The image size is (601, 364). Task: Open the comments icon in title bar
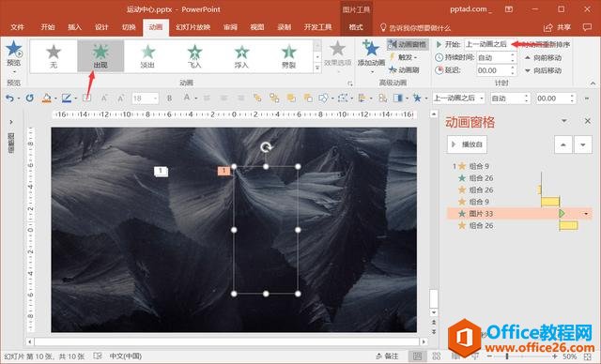click(587, 27)
